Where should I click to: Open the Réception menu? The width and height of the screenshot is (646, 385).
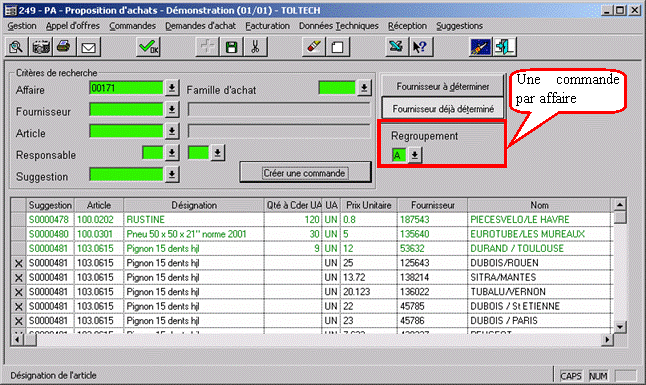[407, 26]
